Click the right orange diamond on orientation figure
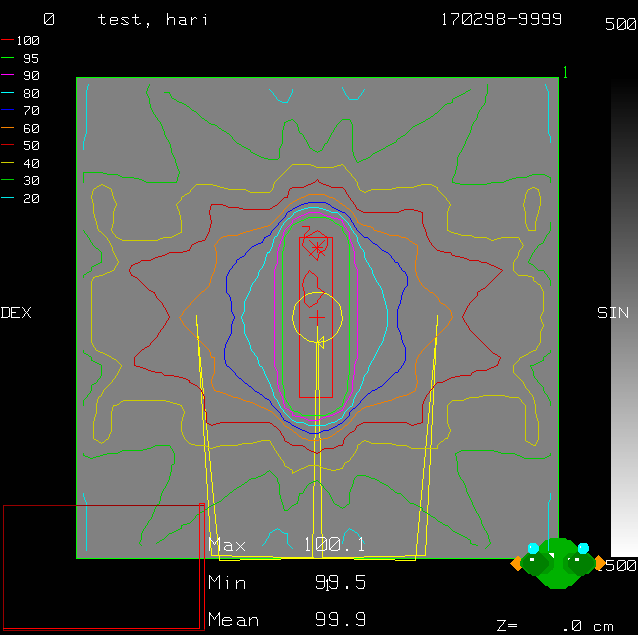639x635 pixels. (x=600, y=564)
